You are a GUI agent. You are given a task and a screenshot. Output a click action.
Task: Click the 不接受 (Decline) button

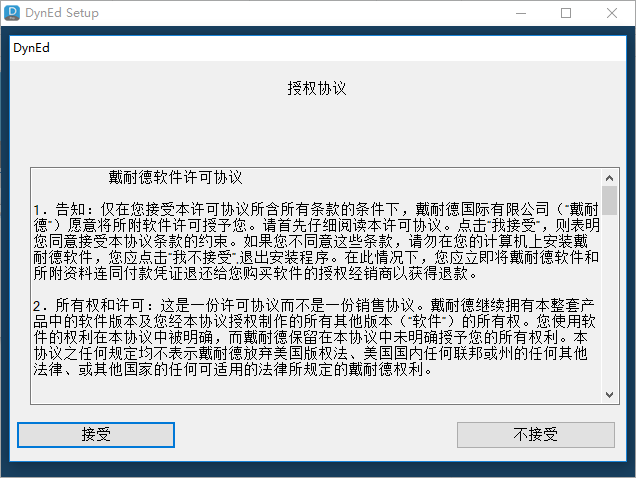[x=535, y=435]
